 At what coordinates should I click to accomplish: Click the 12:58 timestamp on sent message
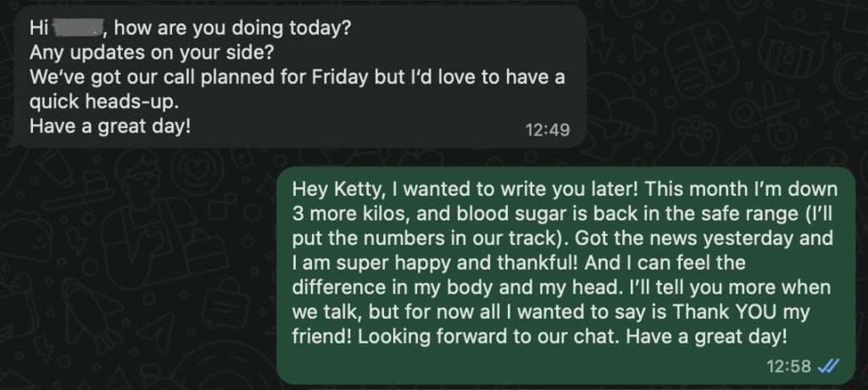tap(789, 365)
